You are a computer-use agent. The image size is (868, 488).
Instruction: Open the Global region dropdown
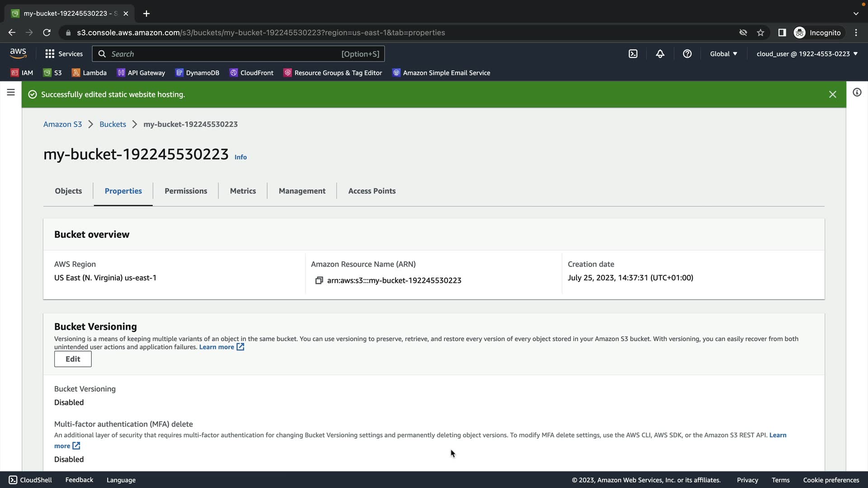point(723,54)
